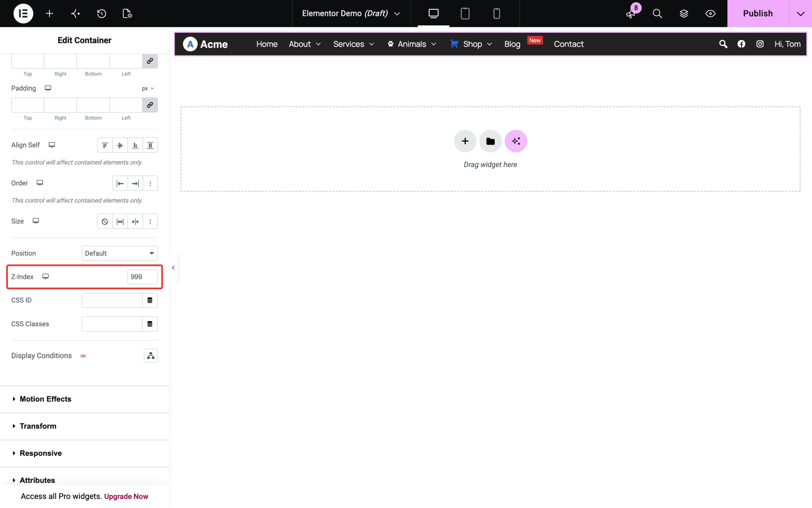Set Size to None

coord(105,221)
